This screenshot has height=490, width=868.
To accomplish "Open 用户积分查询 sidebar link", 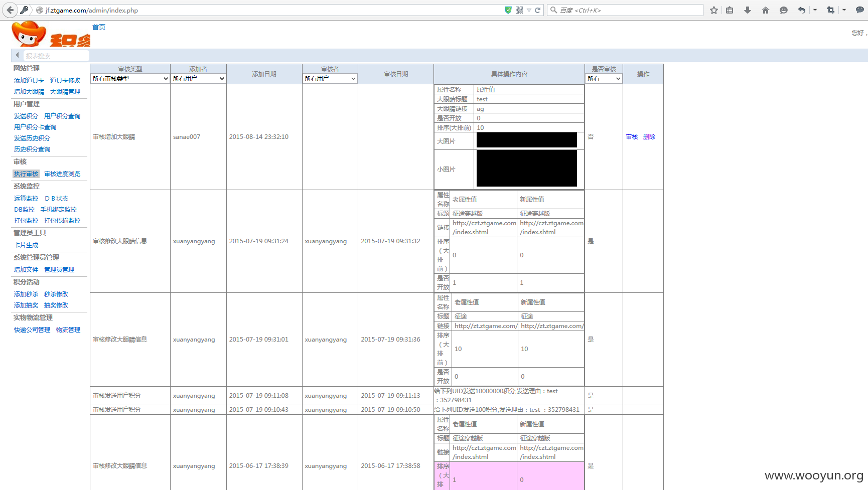I will click(62, 116).
